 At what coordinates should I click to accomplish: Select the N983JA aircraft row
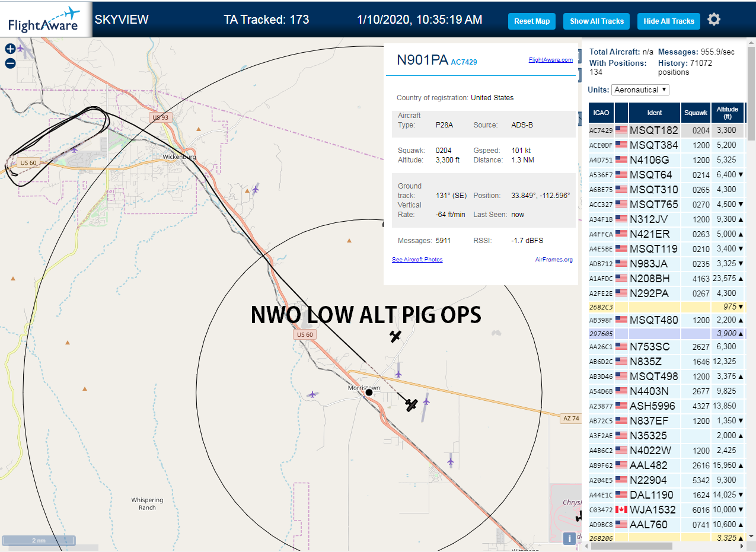[666, 263]
